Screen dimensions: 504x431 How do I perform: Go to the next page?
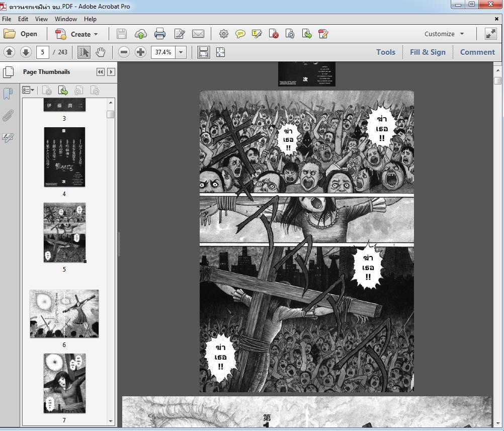click(26, 52)
